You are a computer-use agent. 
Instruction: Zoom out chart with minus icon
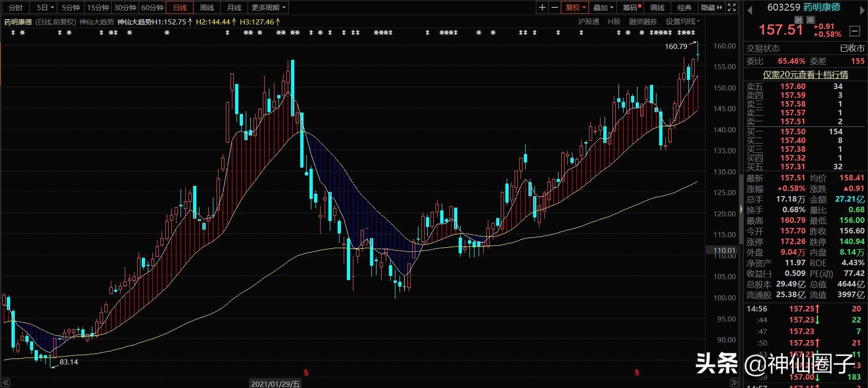[554, 7]
